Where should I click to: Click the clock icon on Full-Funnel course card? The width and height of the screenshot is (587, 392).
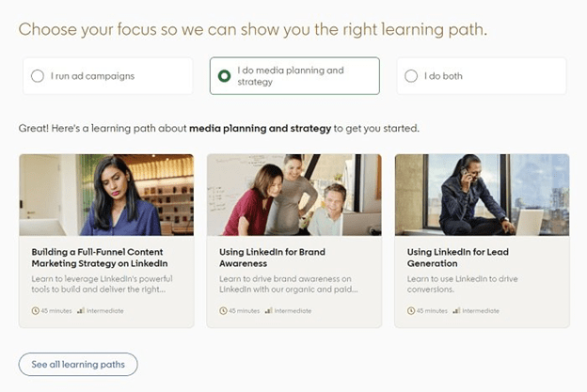pyautogui.click(x=35, y=310)
